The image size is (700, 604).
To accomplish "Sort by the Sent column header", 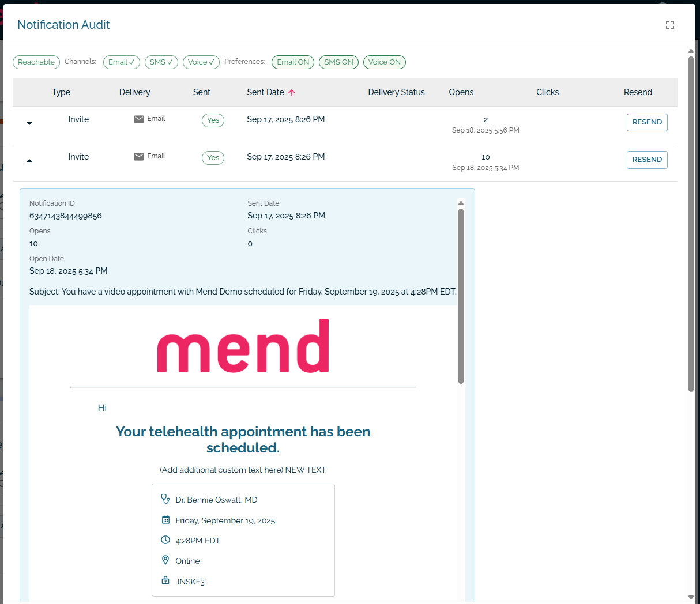I will (x=202, y=92).
